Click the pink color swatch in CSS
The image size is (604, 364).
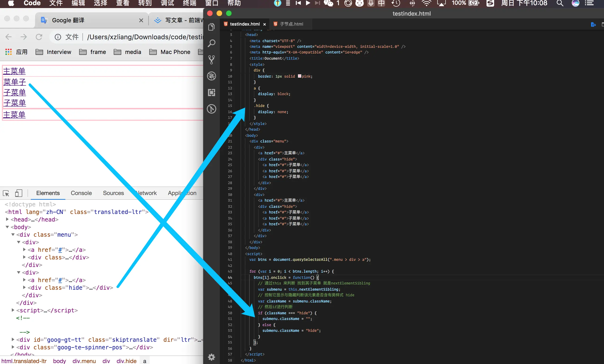pyautogui.click(x=299, y=76)
